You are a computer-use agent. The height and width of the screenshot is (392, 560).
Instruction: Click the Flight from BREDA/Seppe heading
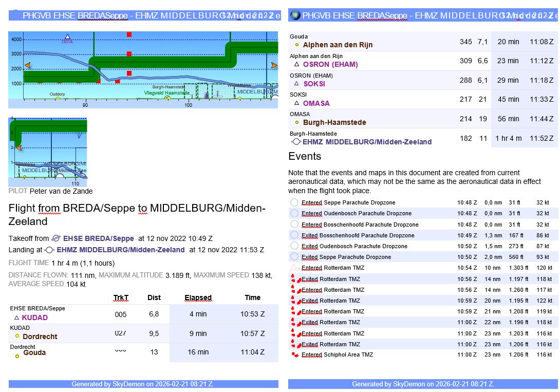137,215
